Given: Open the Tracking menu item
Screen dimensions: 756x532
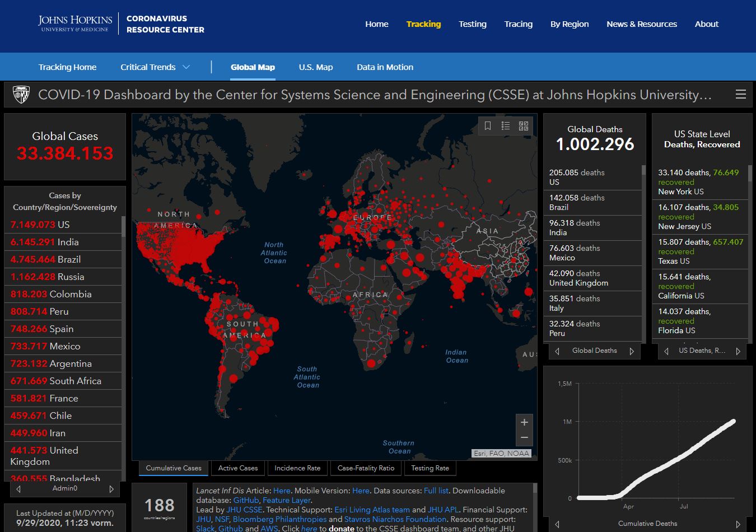Looking at the screenshot, I should point(423,24).
